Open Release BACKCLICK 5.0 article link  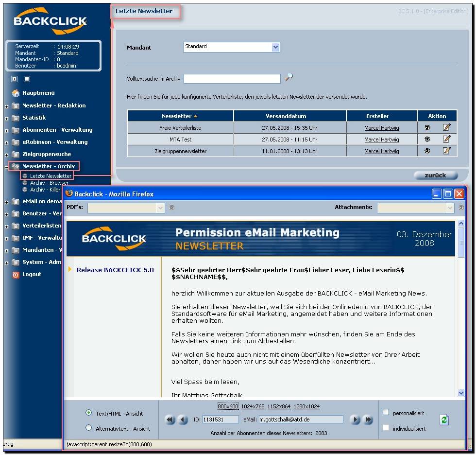pyautogui.click(x=115, y=270)
